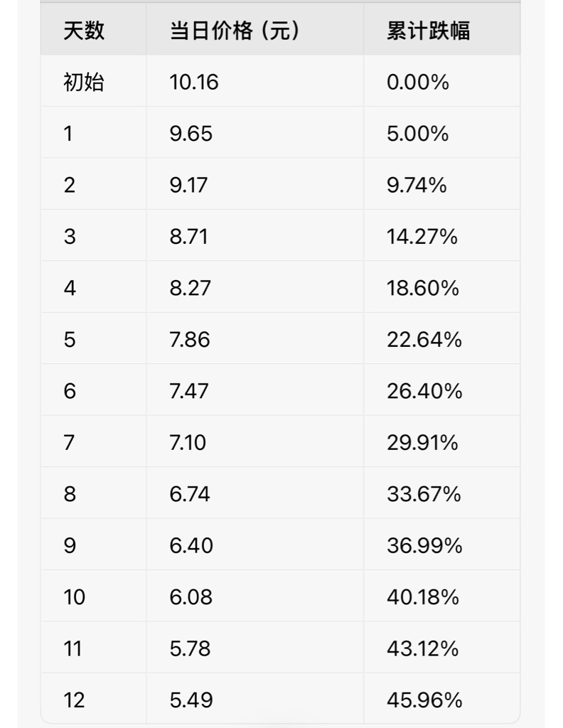Viewport: 563px width, 728px height.
Task: Click the price 5.78 cell
Action: [x=190, y=648]
